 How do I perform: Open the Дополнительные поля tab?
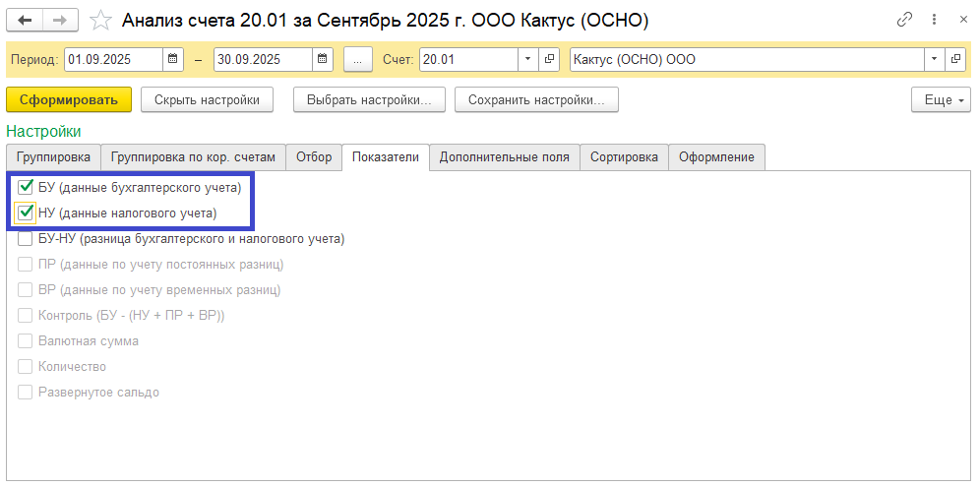click(505, 156)
